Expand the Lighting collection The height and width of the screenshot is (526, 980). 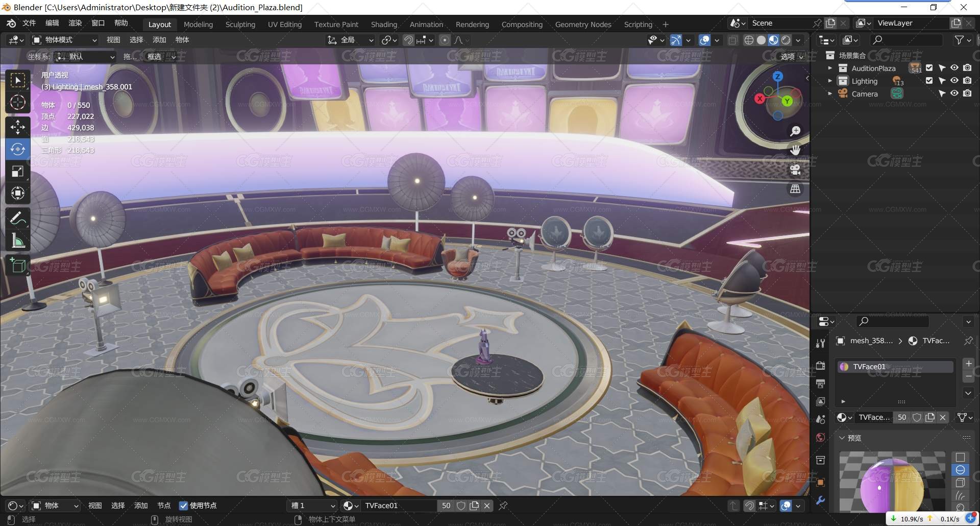(830, 81)
